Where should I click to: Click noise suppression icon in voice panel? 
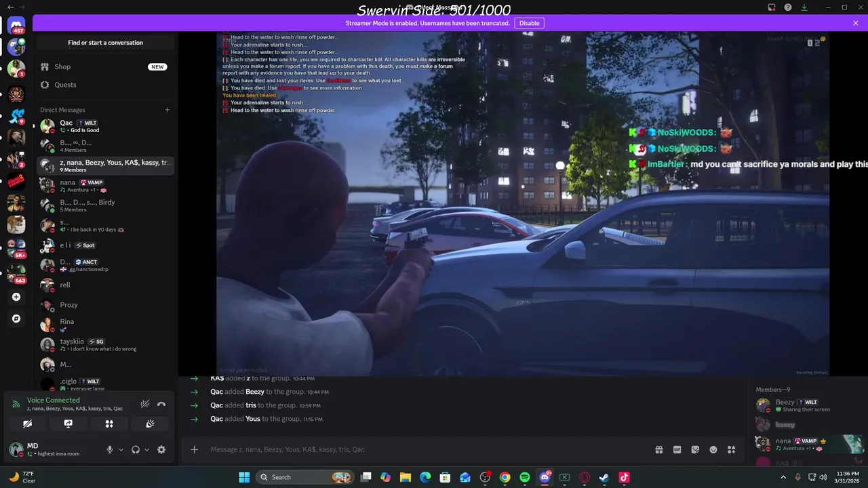[145, 404]
